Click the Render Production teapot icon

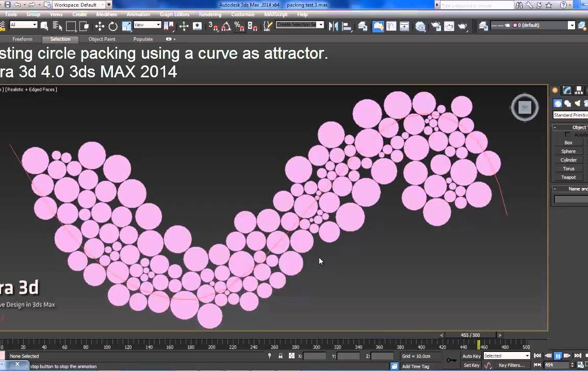click(x=463, y=26)
